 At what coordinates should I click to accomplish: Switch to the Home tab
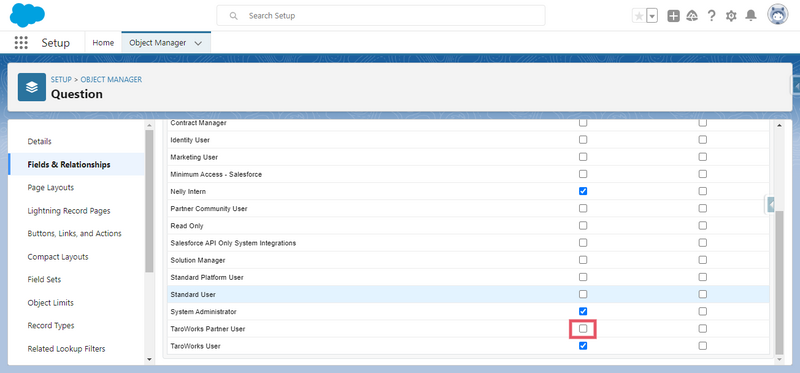coord(103,43)
